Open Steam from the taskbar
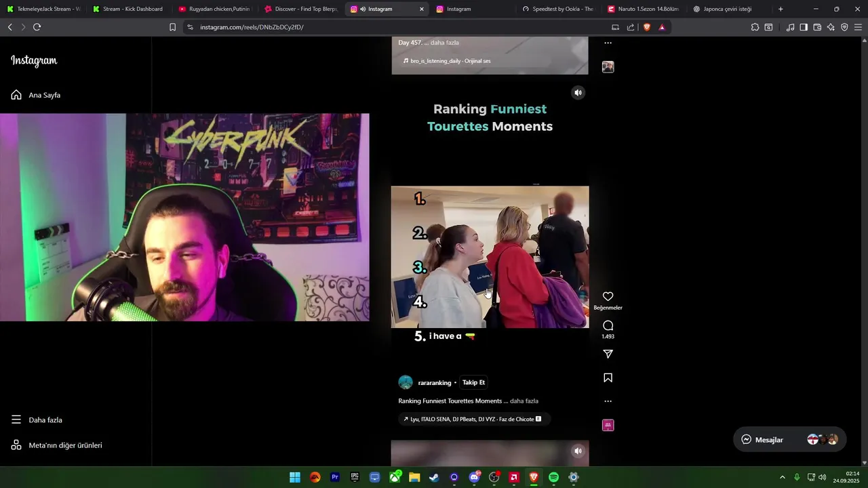868x488 pixels. pos(435,477)
